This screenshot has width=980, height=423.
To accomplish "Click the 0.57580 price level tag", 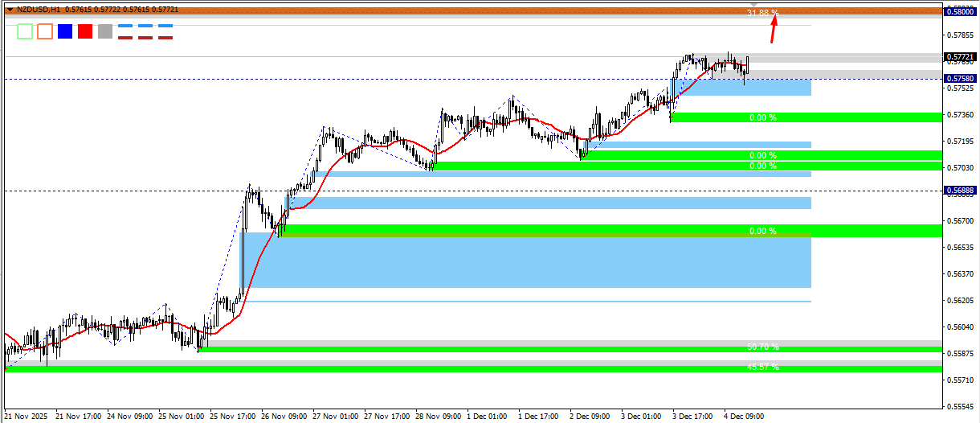I will [x=961, y=79].
